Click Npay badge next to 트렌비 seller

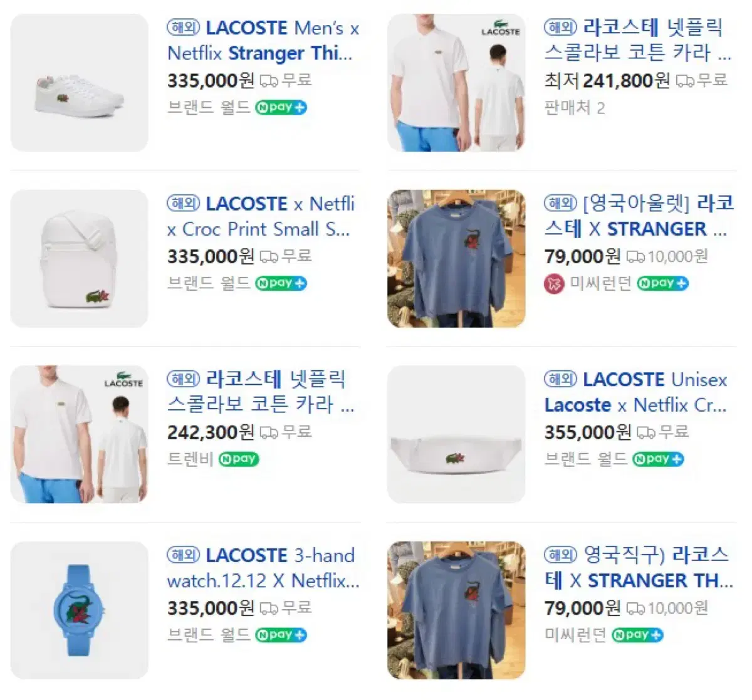(x=239, y=459)
